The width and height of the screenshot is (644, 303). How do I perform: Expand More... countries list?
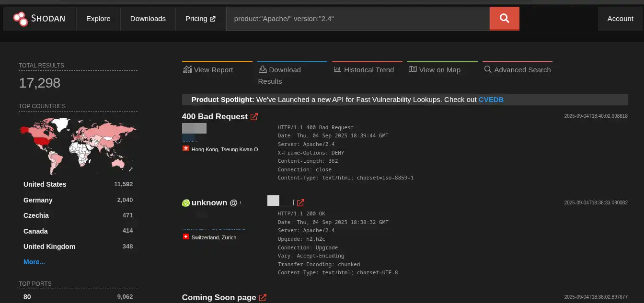point(34,262)
